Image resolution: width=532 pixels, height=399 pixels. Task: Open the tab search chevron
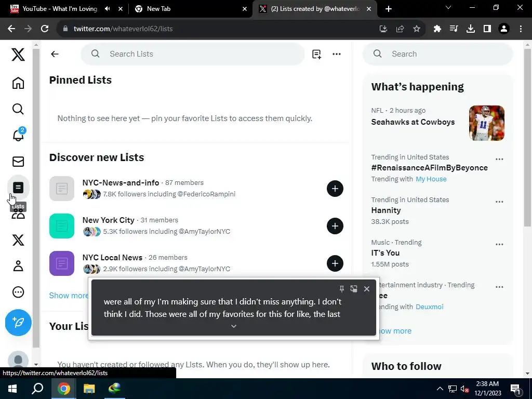(x=448, y=8)
